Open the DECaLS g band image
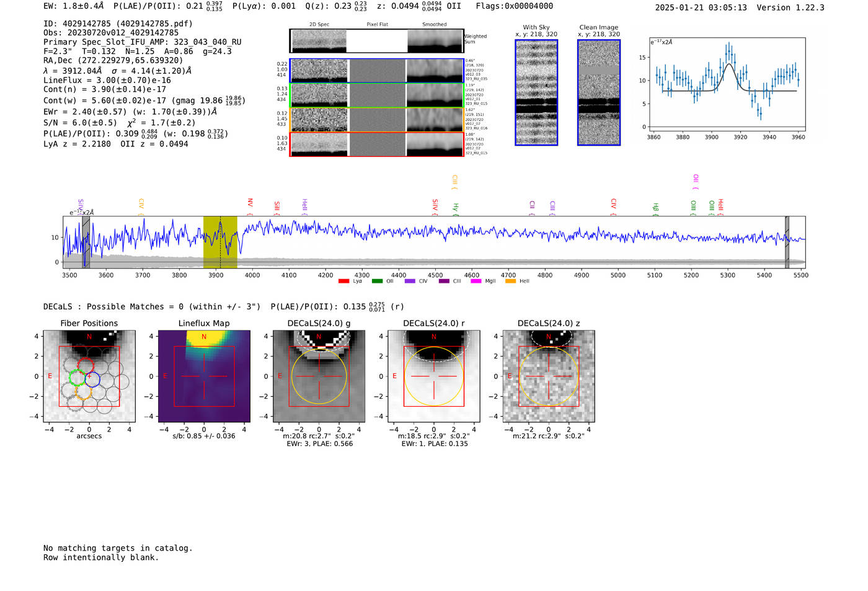 pyautogui.click(x=319, y=376)
